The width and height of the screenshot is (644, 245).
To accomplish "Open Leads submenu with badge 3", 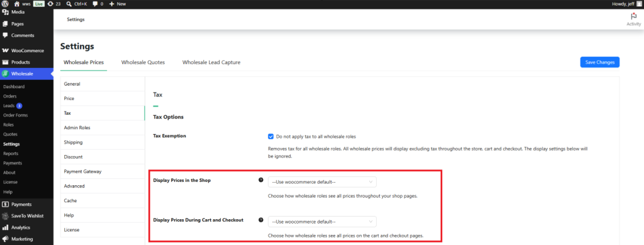I will coord(13,106).
